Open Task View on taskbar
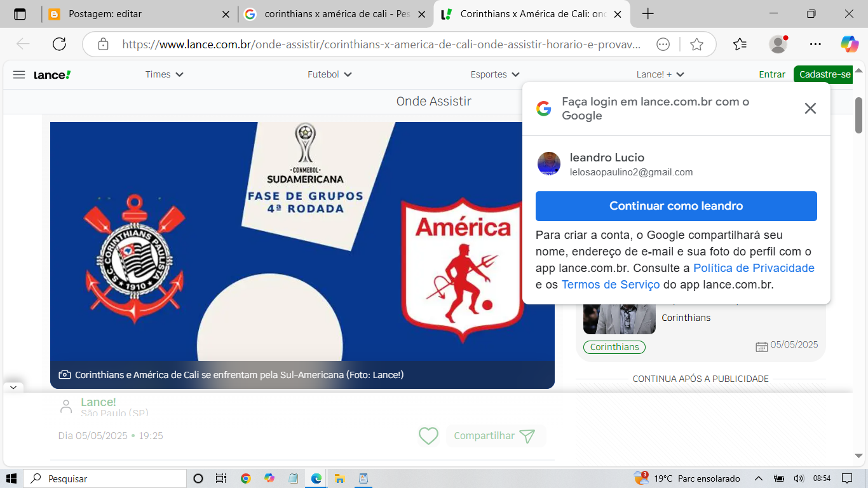Screen dimensions: 868x488 pos(220,478)
